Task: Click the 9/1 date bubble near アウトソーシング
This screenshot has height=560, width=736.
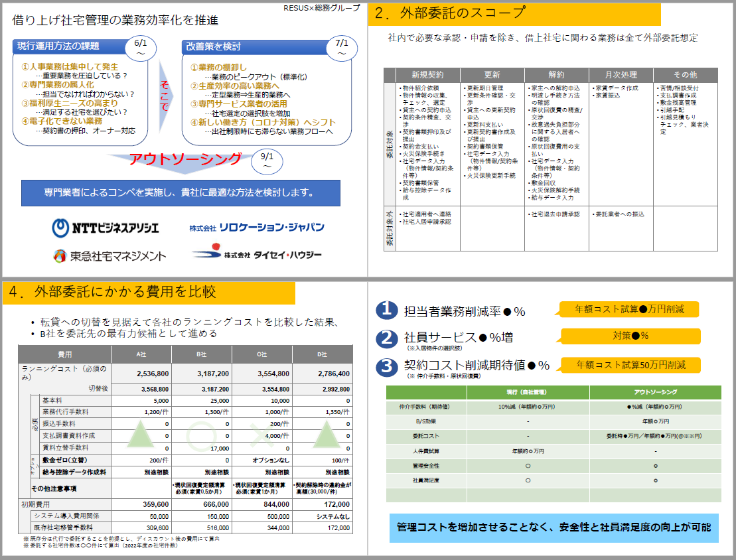Action: pyautogui.click(x=267, y=161)
